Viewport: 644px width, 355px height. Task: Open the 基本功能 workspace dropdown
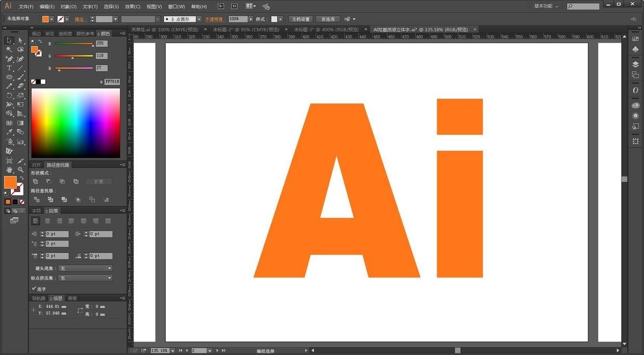(x=546, y=6)
